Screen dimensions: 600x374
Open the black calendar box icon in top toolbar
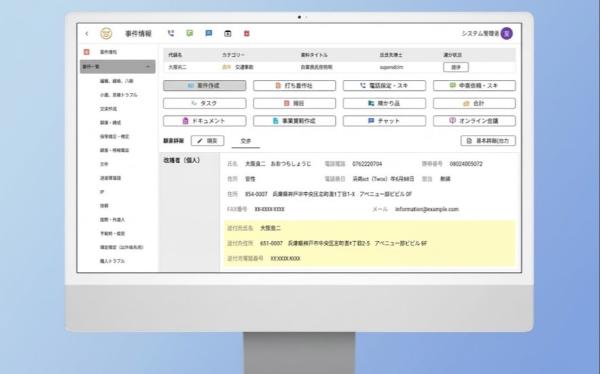pyautogui.click(x=228, y=34)
